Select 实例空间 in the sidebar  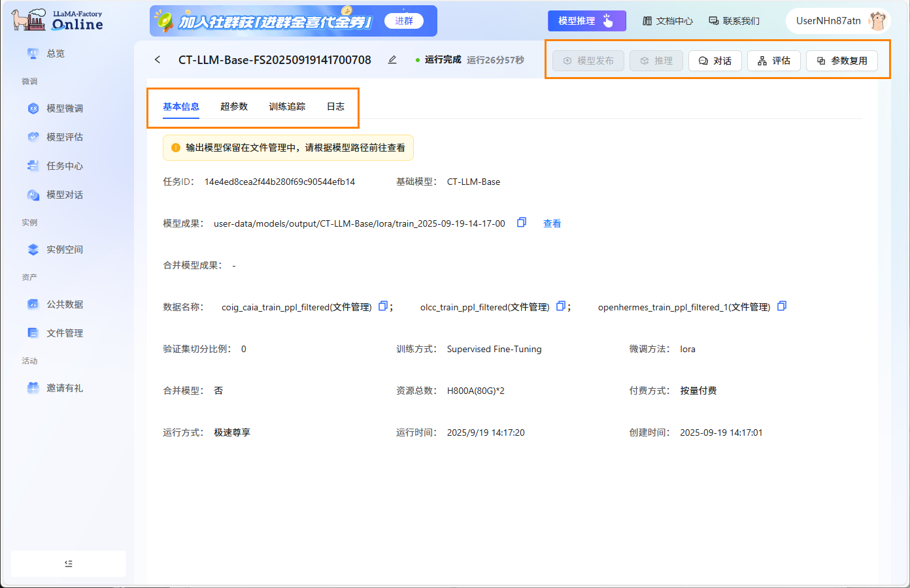pyautogui.click(x=63, y=249)
